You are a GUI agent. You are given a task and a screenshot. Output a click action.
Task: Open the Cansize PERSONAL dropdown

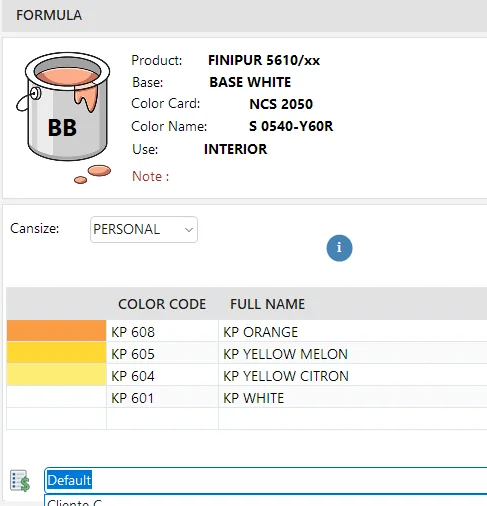pos(144,229)
